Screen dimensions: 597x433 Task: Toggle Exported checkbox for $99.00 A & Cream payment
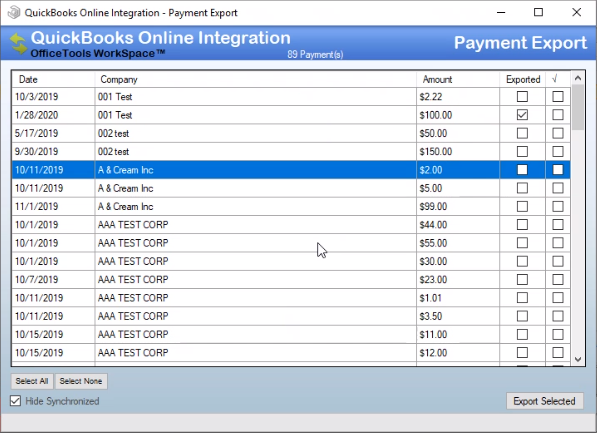pyautogui.click(x=522, y=206)
